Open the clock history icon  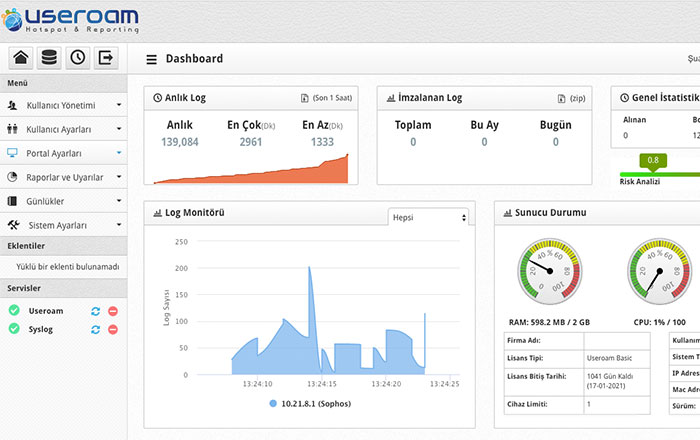78,58
